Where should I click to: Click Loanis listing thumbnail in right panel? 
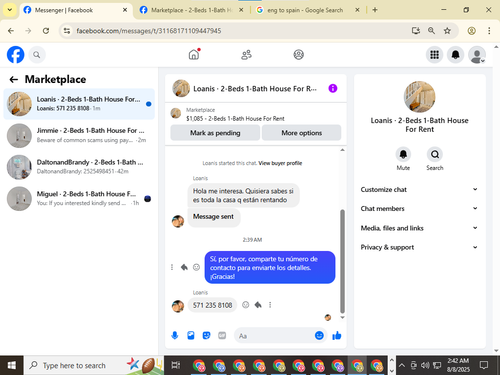pos(419,97)
